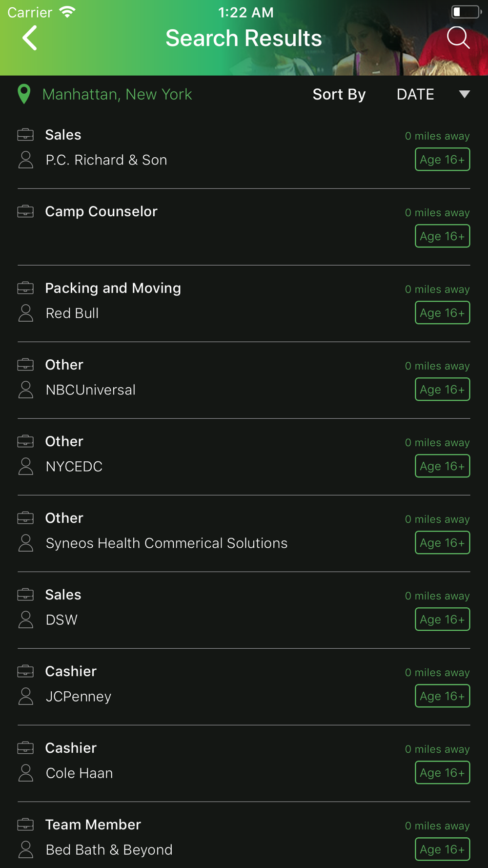Tap the Sort By label
Image resolution: width=488 pixels, height=868 pixels.
[x=339, y=94]
